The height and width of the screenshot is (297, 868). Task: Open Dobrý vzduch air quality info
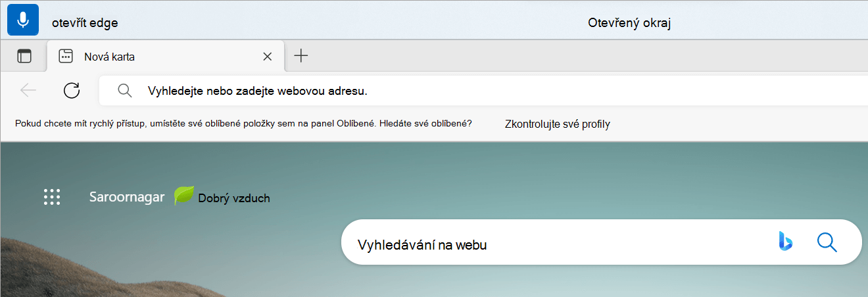(234, 198)
